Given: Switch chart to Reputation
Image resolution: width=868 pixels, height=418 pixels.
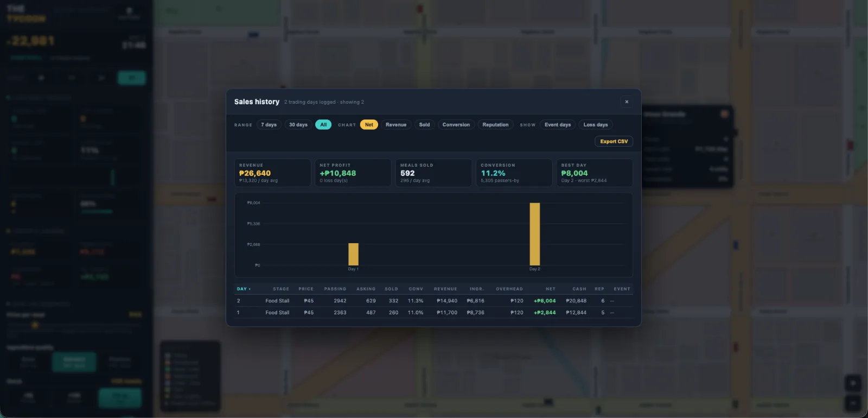Looking at the screenshot, I should (495, 125).
